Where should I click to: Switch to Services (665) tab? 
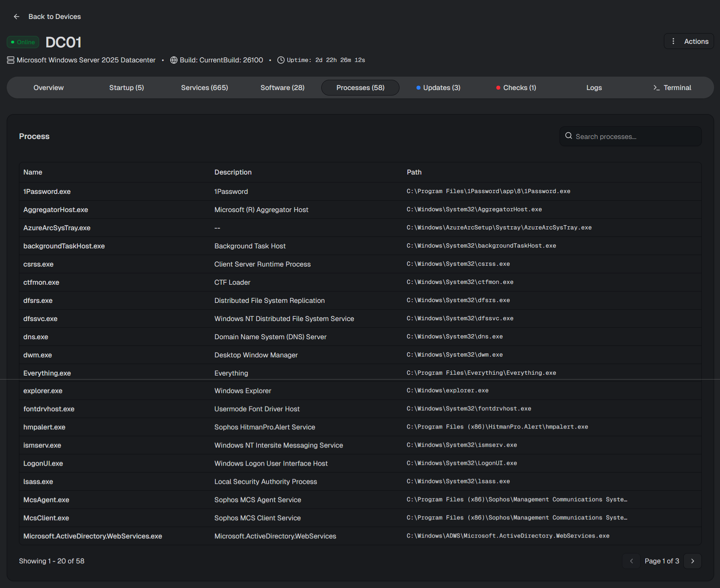[204, 88]
